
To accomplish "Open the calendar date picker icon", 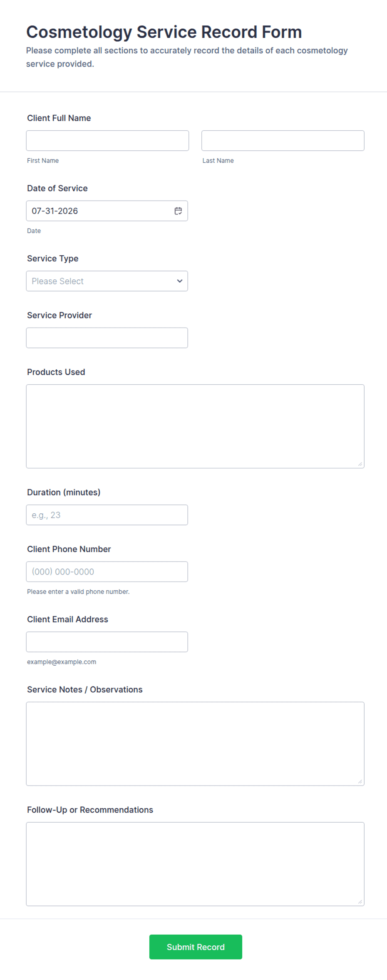I will click(x=178, y=211).
